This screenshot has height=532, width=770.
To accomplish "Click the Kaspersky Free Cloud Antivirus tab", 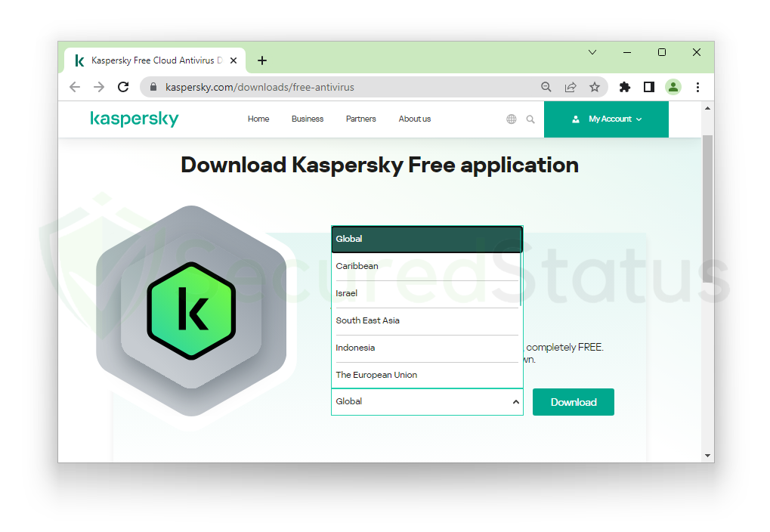I will [155, 60].
